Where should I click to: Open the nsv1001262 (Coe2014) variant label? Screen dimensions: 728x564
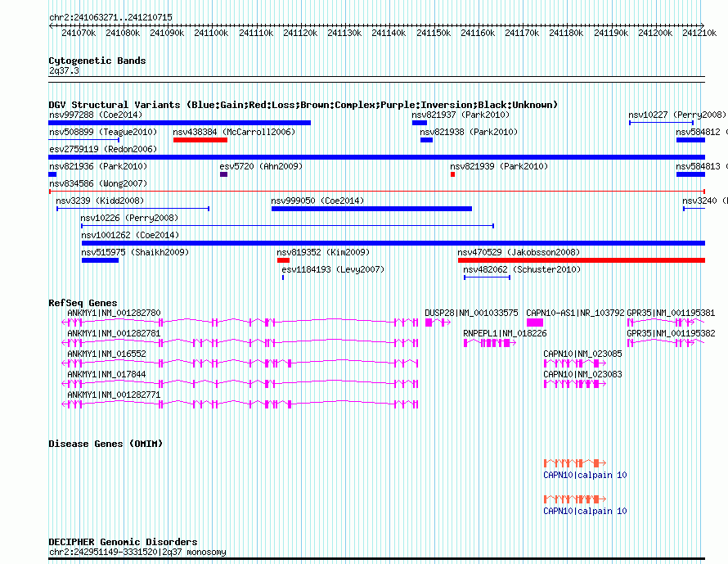[x=130, y=235]
